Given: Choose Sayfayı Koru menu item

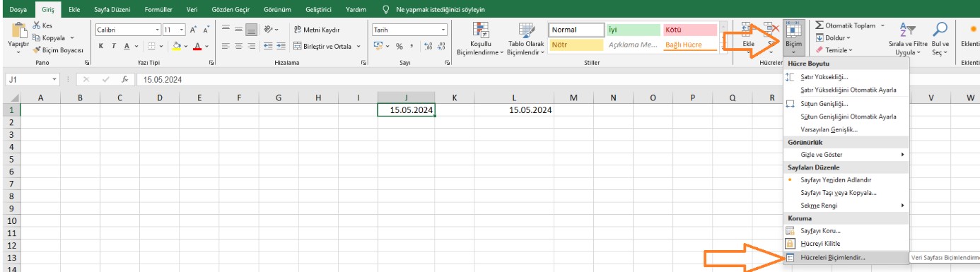Looking at the screenshot, I should click(846, 230).
